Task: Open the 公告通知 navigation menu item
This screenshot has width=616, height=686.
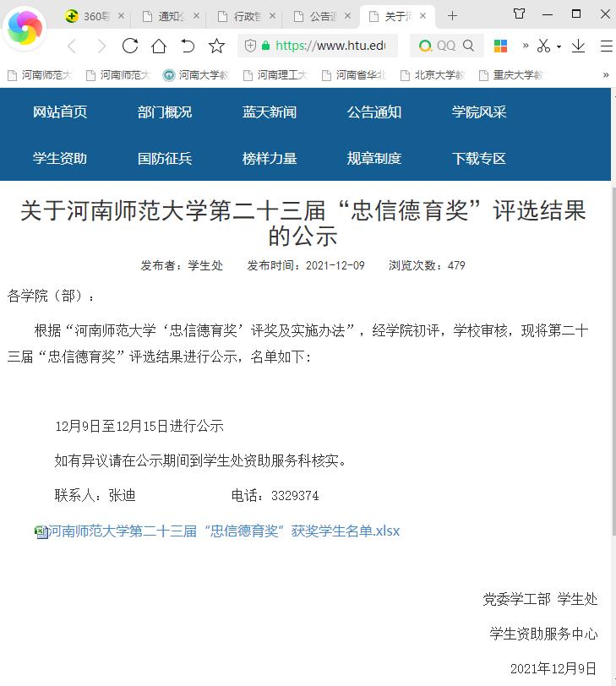Action: pos(374,112)
